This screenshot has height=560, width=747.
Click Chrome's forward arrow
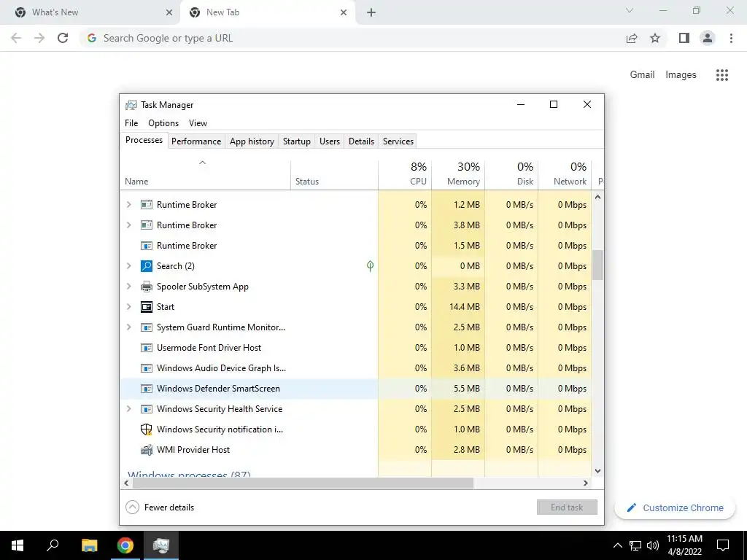39,38
